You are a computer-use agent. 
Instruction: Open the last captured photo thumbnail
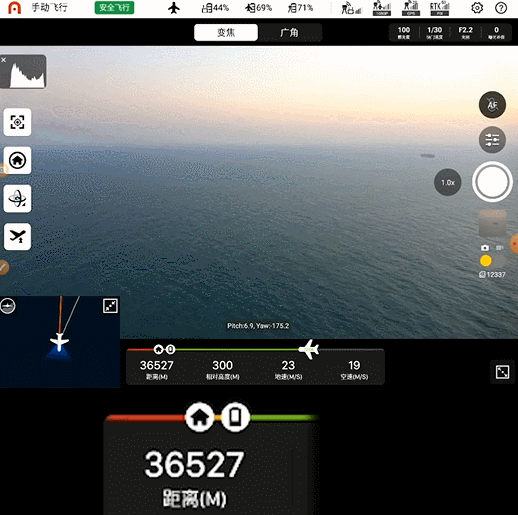point(492,223)
